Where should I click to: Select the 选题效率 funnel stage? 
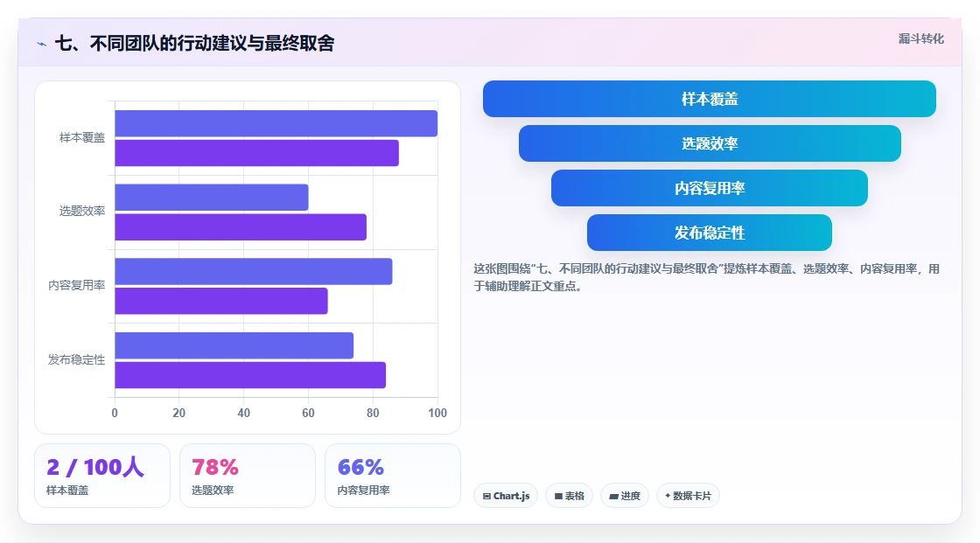710,143
